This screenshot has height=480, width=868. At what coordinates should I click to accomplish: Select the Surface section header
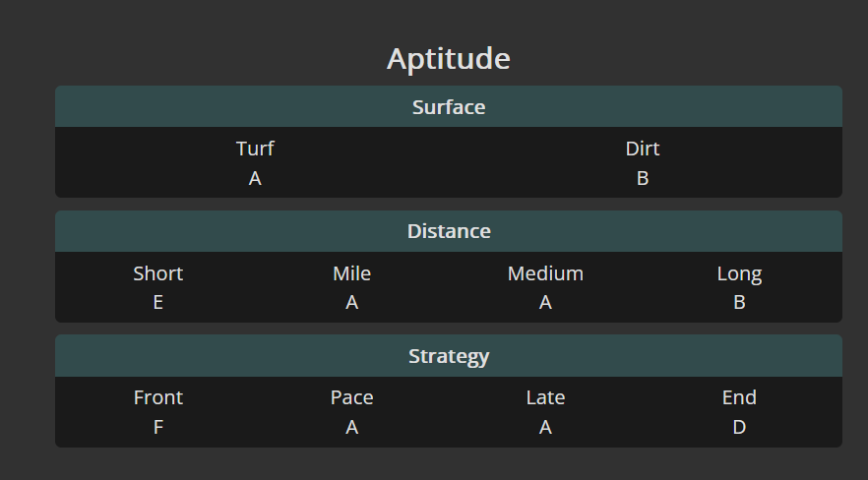(449, 107)
